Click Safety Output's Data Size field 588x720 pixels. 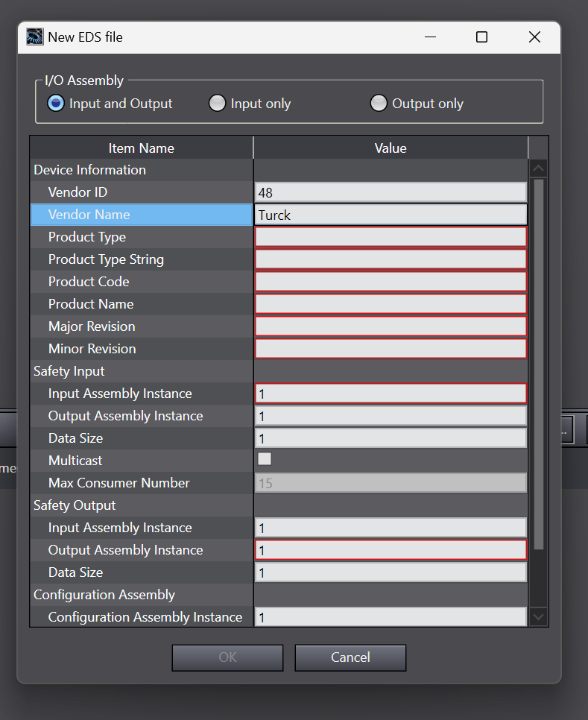[391, 572]
